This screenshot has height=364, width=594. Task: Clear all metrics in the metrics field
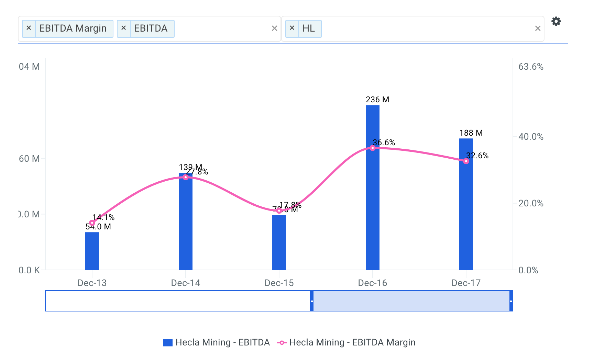click(x=274, y=29)
